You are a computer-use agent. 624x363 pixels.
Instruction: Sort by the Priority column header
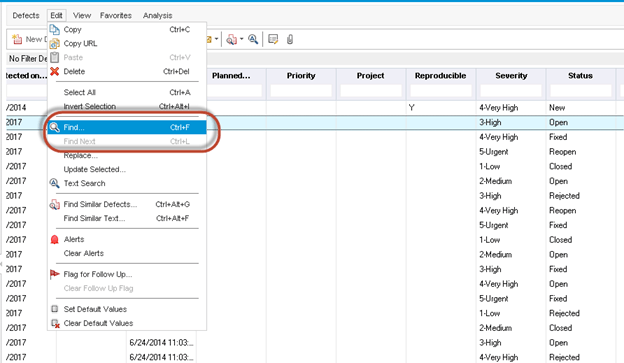[301, 76]
